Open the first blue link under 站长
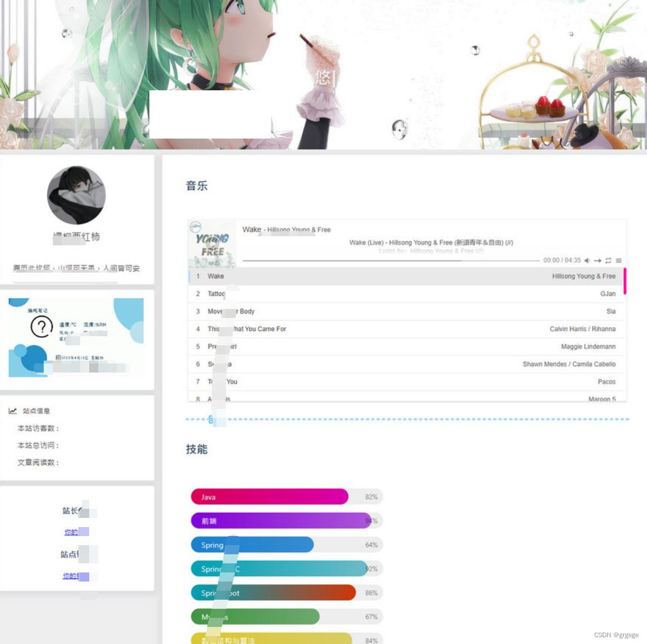This screenshot has height=644, width=647. [72, 532]
